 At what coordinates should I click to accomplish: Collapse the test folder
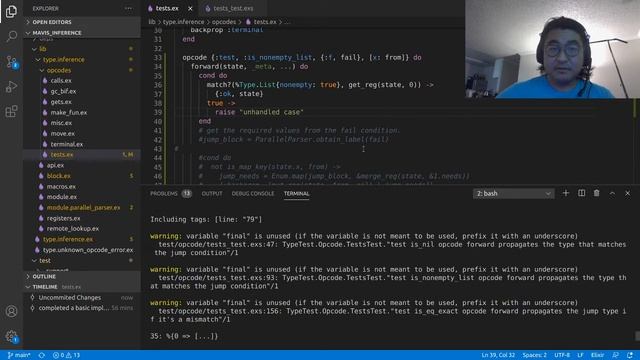[x=82, y=260]
